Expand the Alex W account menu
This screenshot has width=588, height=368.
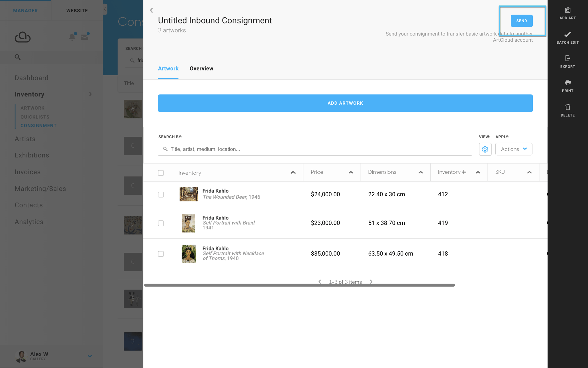coord(90,356)
